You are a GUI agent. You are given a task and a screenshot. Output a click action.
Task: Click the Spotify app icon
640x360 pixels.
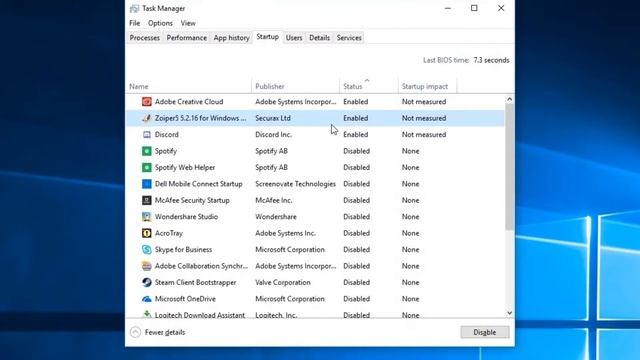click(x=147, y=151)
